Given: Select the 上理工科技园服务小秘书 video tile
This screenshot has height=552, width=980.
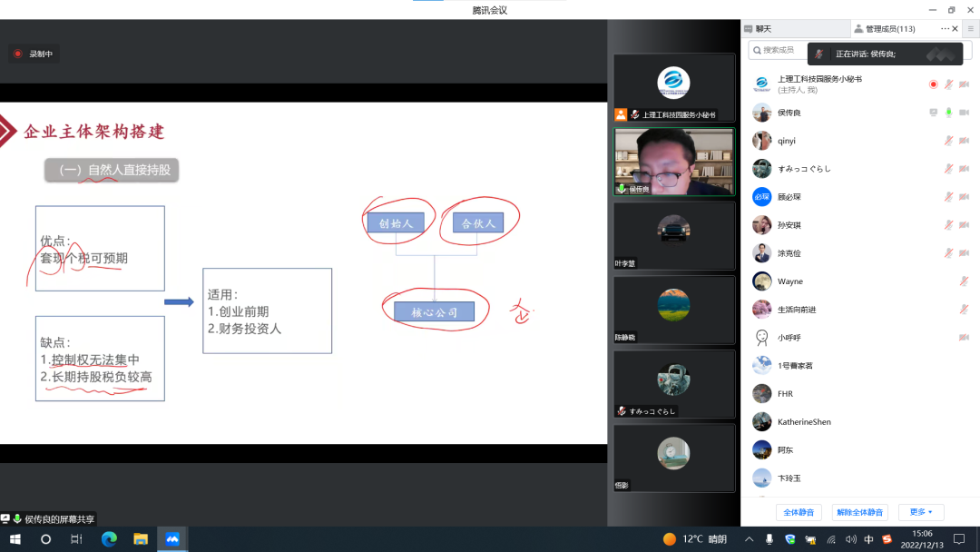Looking at the screenshot, I should point(673,87).
